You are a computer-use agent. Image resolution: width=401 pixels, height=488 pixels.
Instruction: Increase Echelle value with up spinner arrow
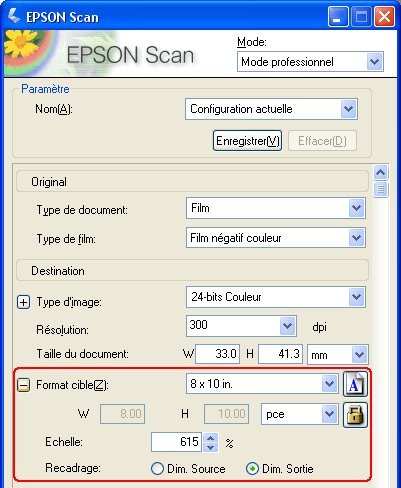[211, 437]
